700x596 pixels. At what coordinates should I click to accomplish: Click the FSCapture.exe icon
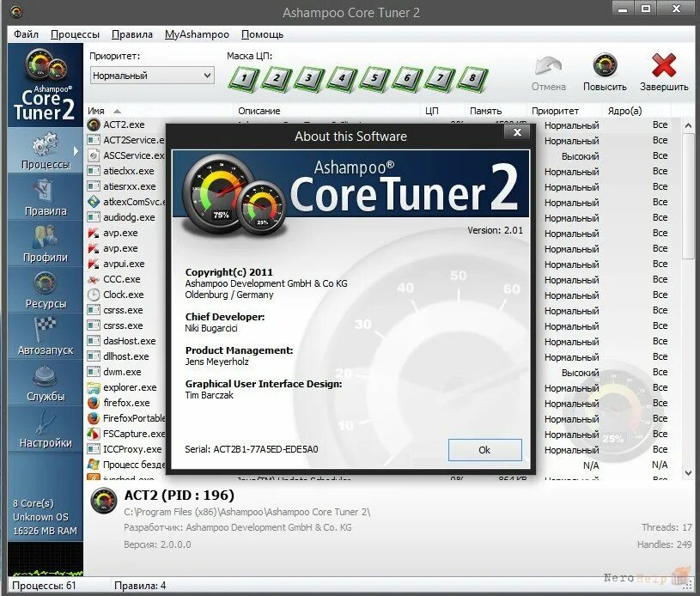click(x=94, y=434)
